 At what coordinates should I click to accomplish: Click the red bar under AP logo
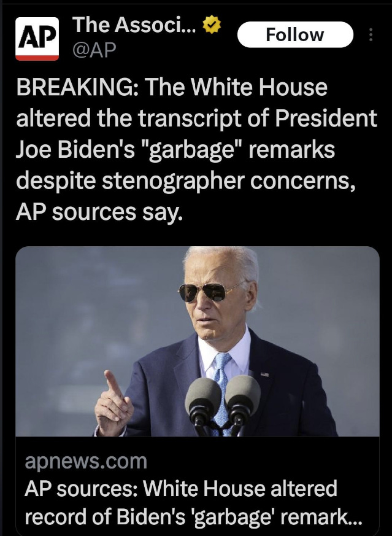pyautogui.click(x=37, y=58)
